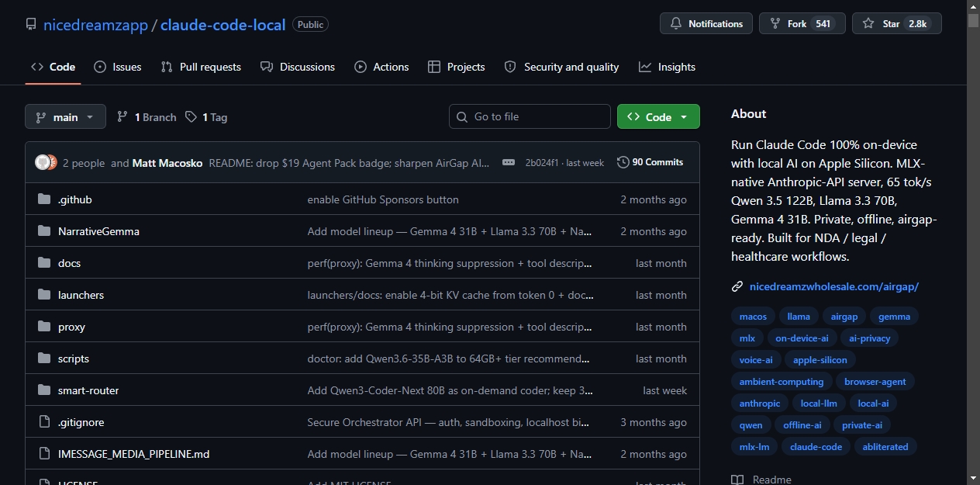Click the smart-router folder icon
Screen dimensions: 980x485
click(x=44, y=390)
